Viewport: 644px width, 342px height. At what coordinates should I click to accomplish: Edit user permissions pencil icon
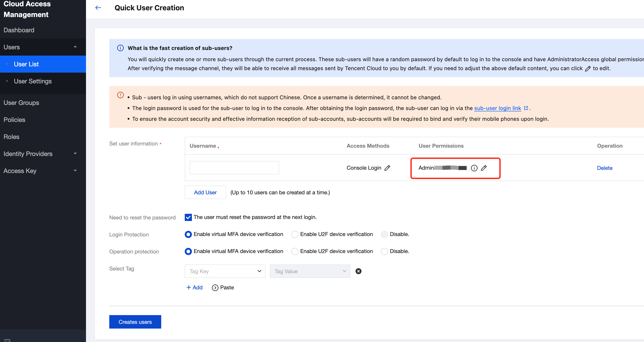pyautogui.click(x=484, y=168)
